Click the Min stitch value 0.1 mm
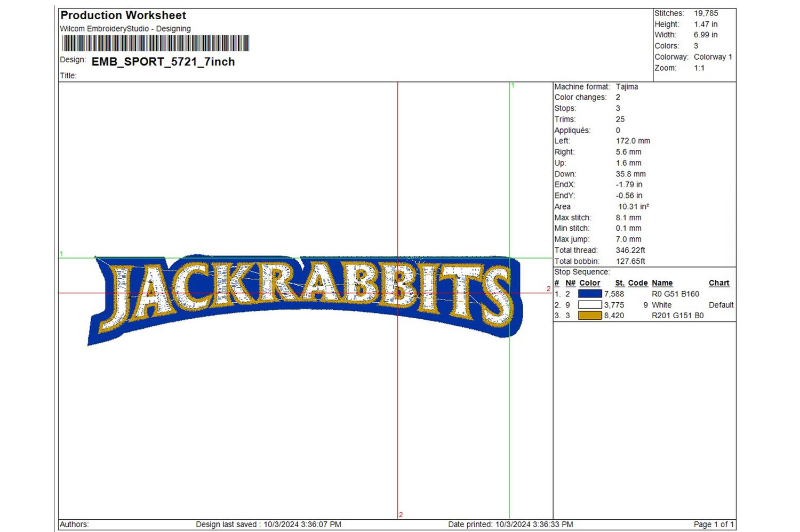 coord(629,228)
